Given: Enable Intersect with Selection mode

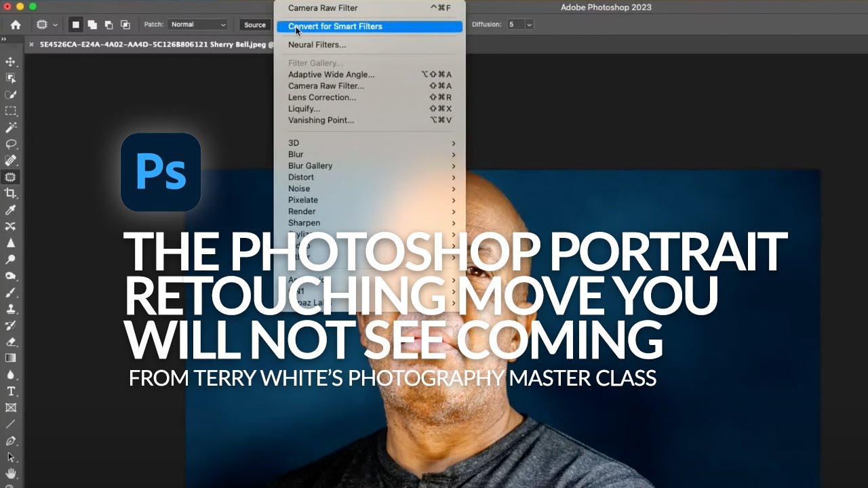Looking at the screenshot, I should click(x=125, y=24).
